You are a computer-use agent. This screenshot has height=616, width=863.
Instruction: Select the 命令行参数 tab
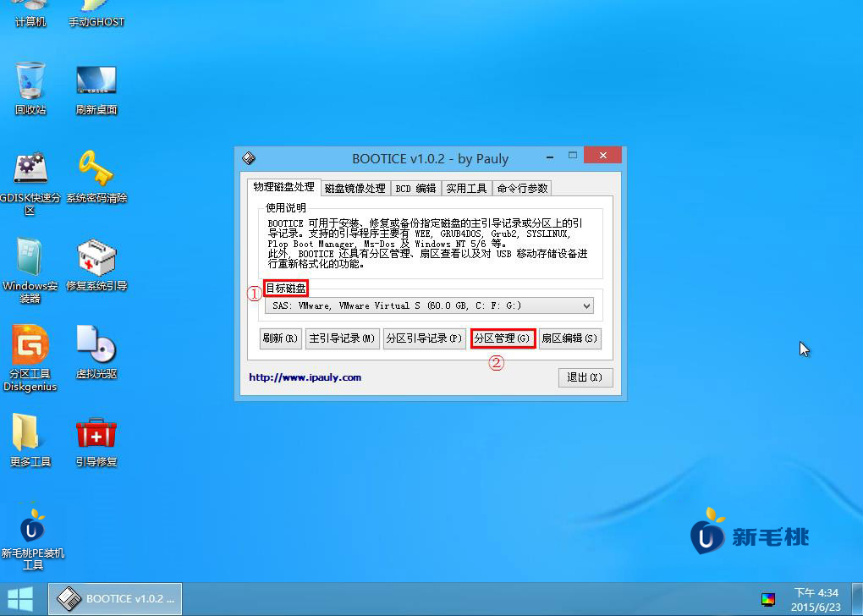pyautogui.click(x=522, y=188)
